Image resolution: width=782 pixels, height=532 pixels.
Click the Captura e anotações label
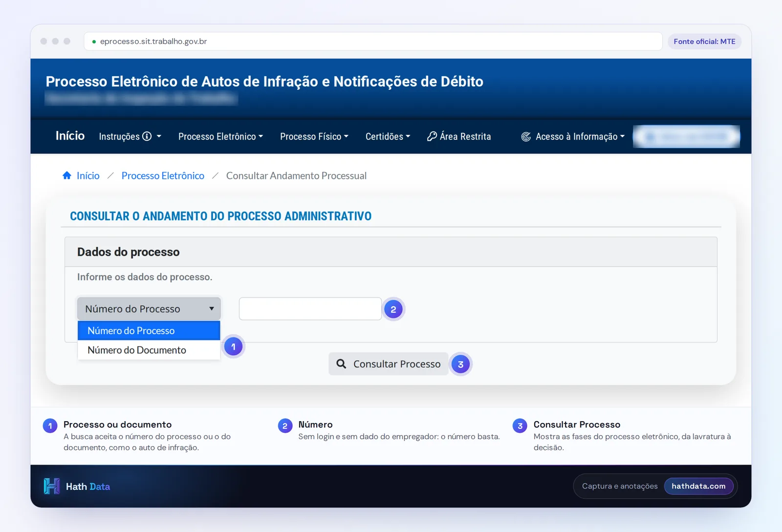pyautogui.click(x=620, y=486)
